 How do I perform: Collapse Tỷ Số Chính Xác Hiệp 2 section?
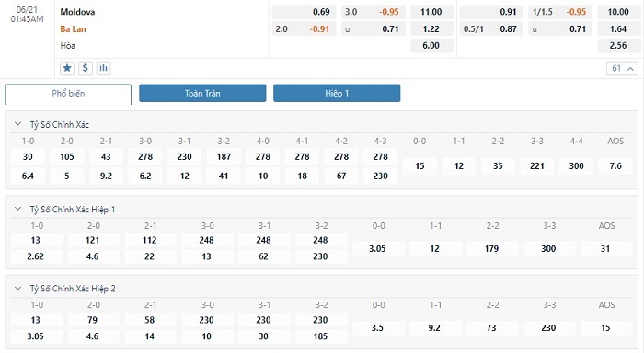[17, 289]
